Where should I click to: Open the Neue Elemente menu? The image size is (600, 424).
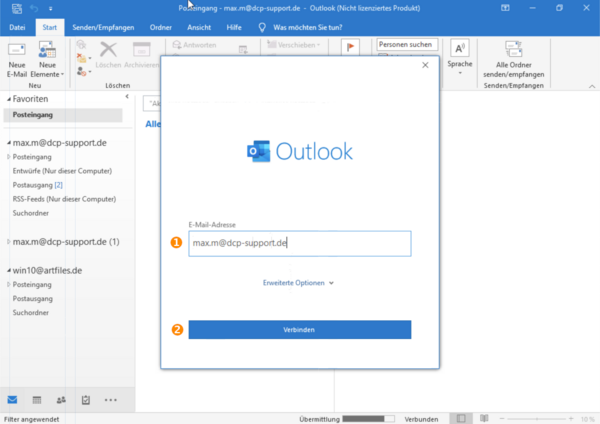click(47, 59)
